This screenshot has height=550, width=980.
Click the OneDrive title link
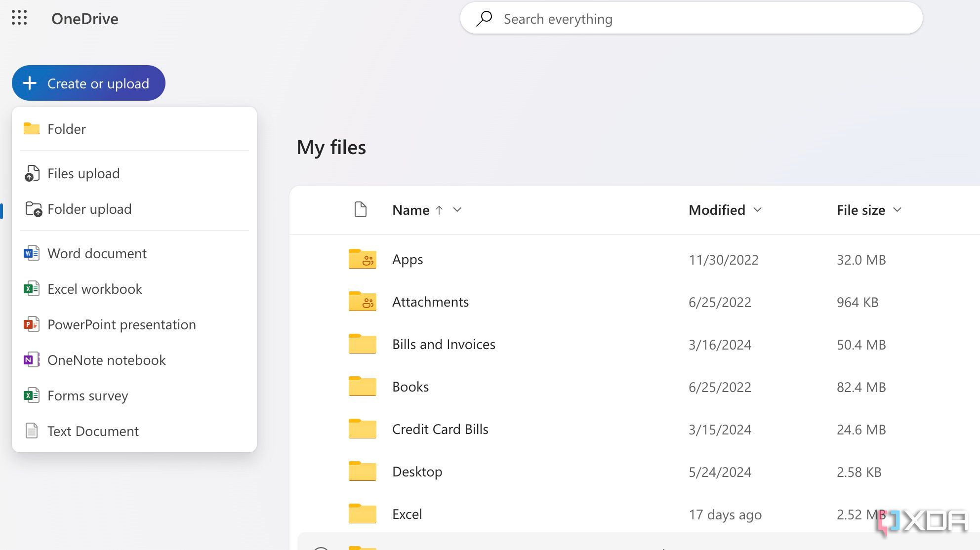85,19
